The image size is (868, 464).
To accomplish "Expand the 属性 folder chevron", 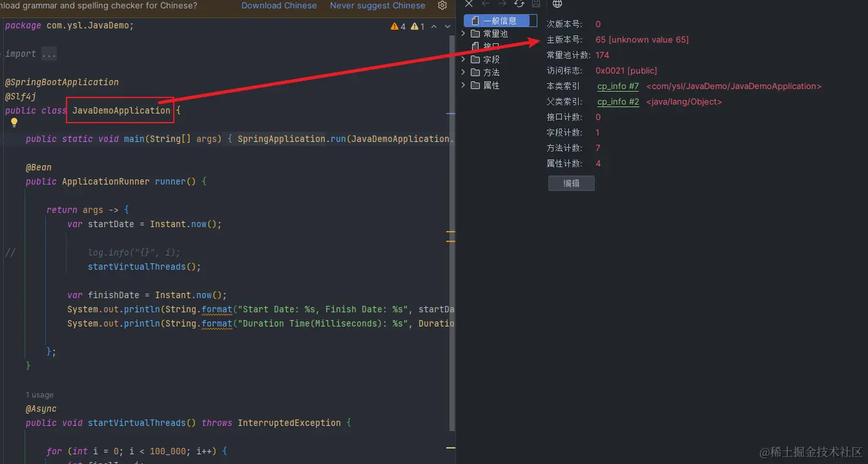I will click(x=463, y=85).
